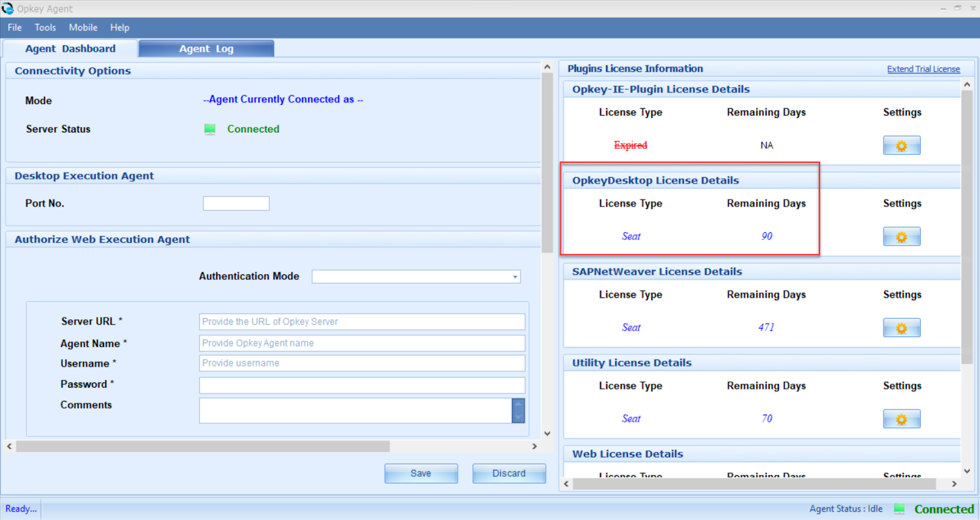The height and width of the screenshot is (520, 980).
Task: Open settings gear for Utility license
Action: [901, 419]
